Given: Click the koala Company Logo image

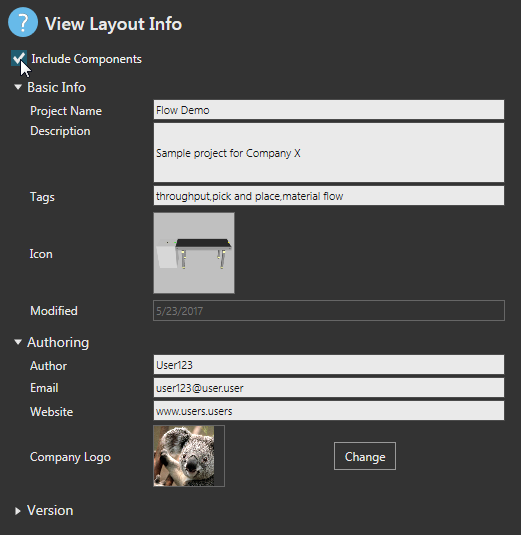Looking at the screenshot, I should click(x=184, y=456).
